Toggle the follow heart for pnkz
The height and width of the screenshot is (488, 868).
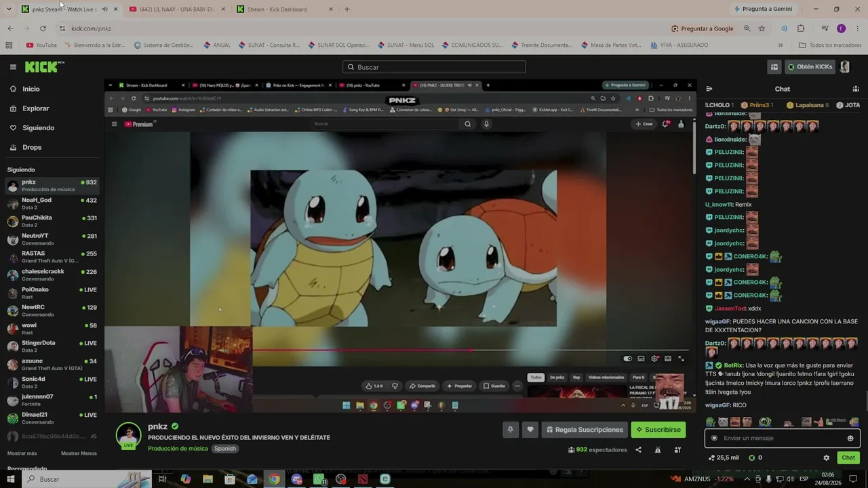(530, 429)
